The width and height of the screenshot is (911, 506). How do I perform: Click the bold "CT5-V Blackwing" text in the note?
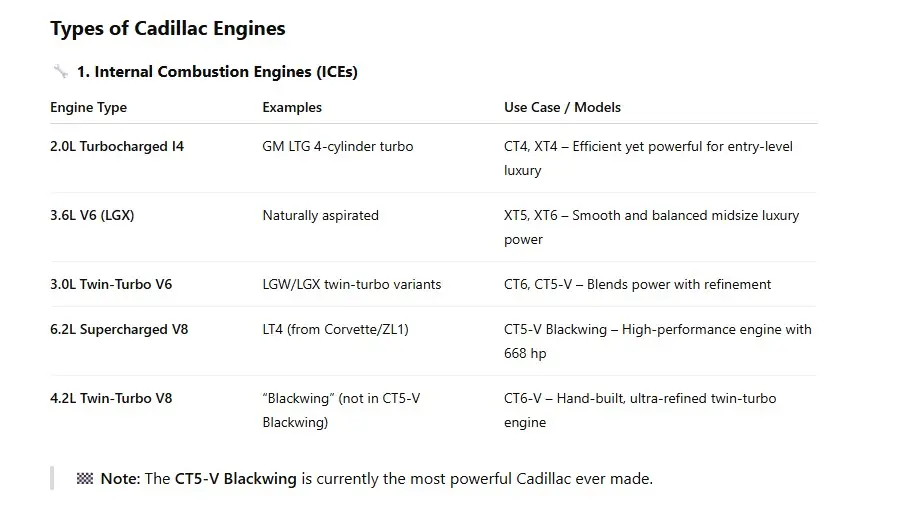click(x=235, y=479)
